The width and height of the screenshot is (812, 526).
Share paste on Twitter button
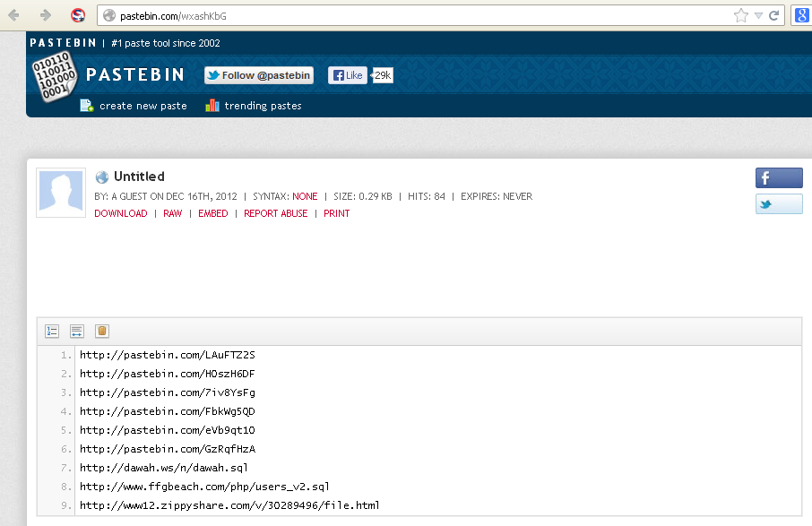pos(779,204)
